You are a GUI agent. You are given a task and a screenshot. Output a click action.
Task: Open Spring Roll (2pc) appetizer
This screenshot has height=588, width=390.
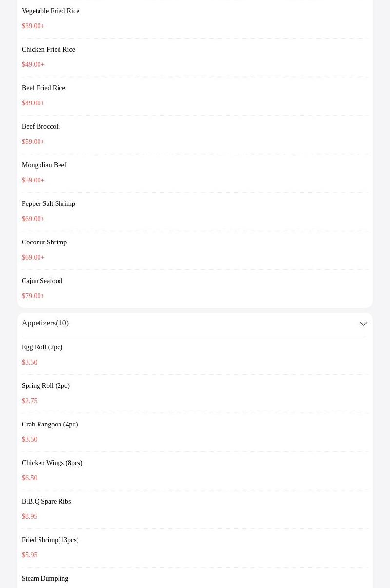tap(195, 393)
